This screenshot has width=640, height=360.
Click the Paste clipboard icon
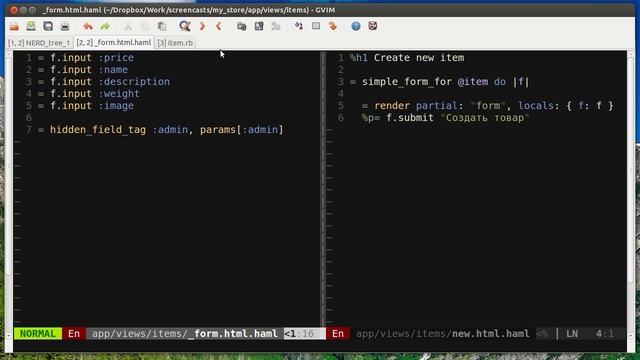click(x=162, y=27)
